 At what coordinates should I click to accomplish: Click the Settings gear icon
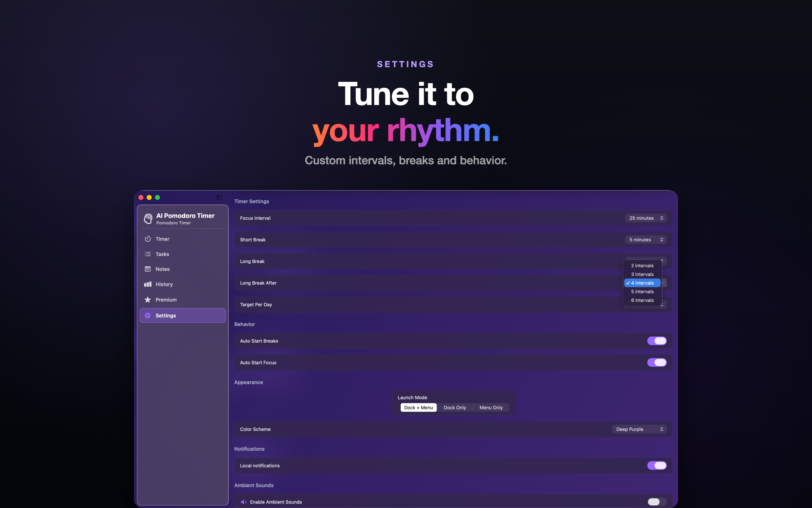point(148,316)
